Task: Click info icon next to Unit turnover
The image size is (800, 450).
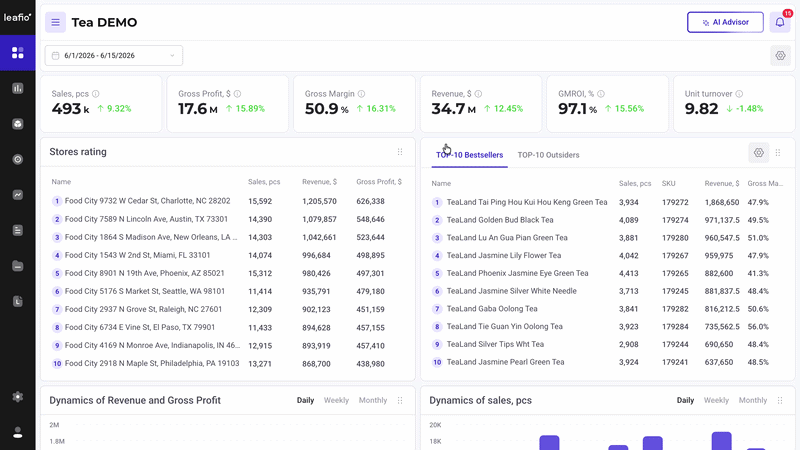Action: (x=739, y=94)
